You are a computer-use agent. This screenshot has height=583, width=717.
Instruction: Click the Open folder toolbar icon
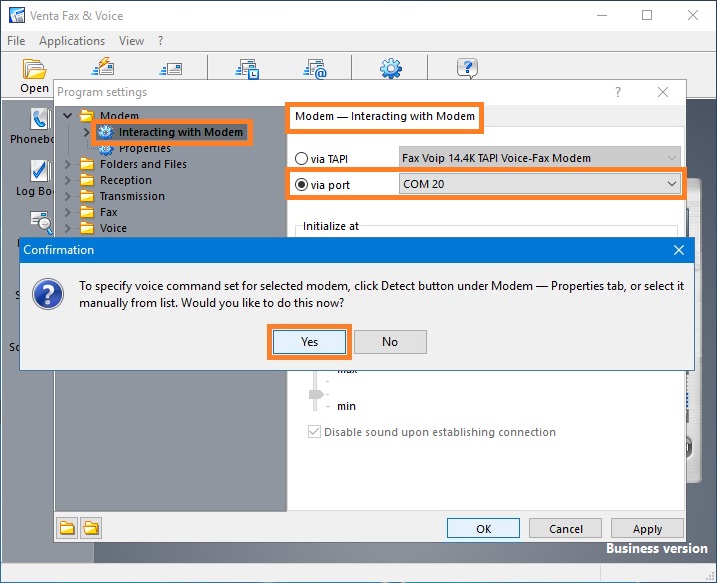tap(34, 69)
